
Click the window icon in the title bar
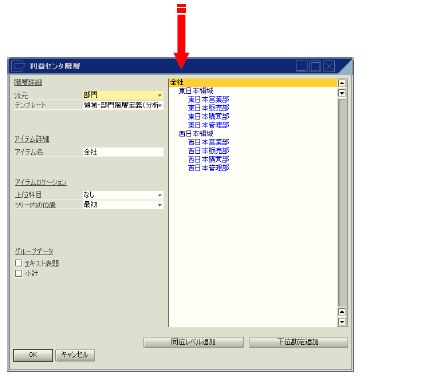18,66
